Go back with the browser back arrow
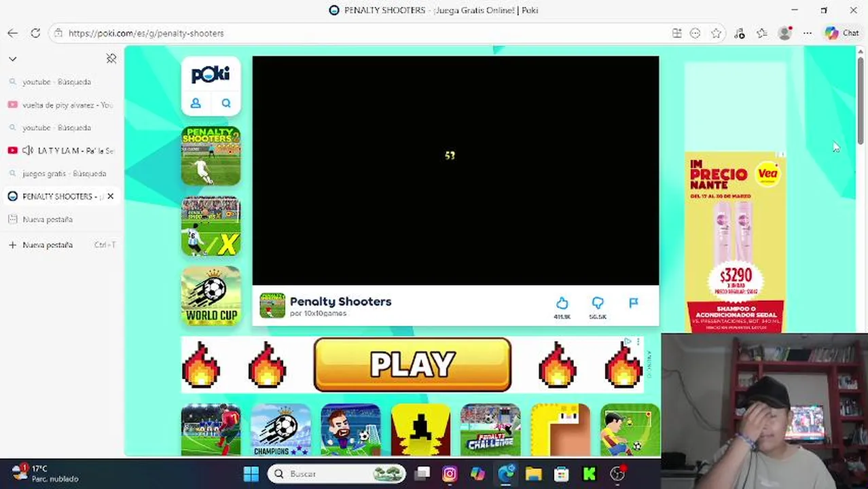 click(12, 33)
